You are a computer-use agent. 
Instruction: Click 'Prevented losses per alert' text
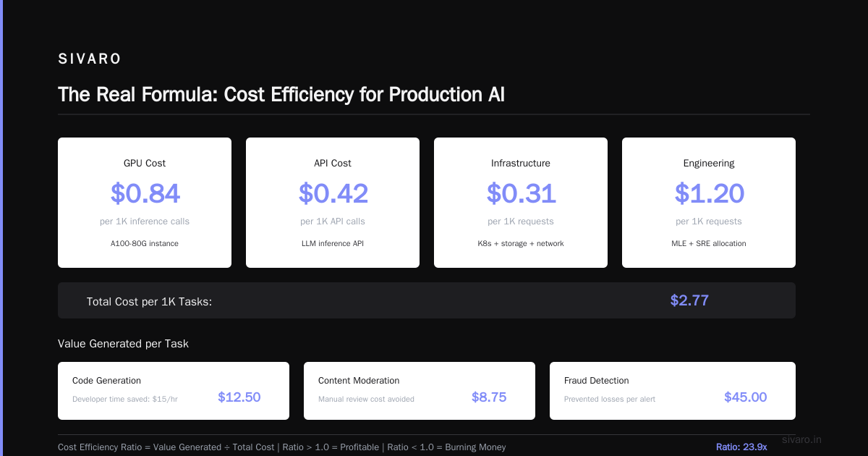[x=610, y=399]
